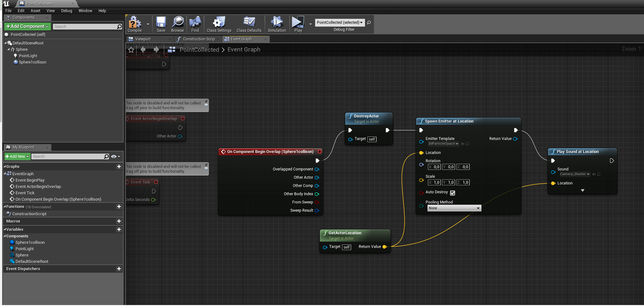Viewport: 644px width, 306px height.
Task: Click Rotation X value field
Action: pyautogui.click(x=434, y=167)
